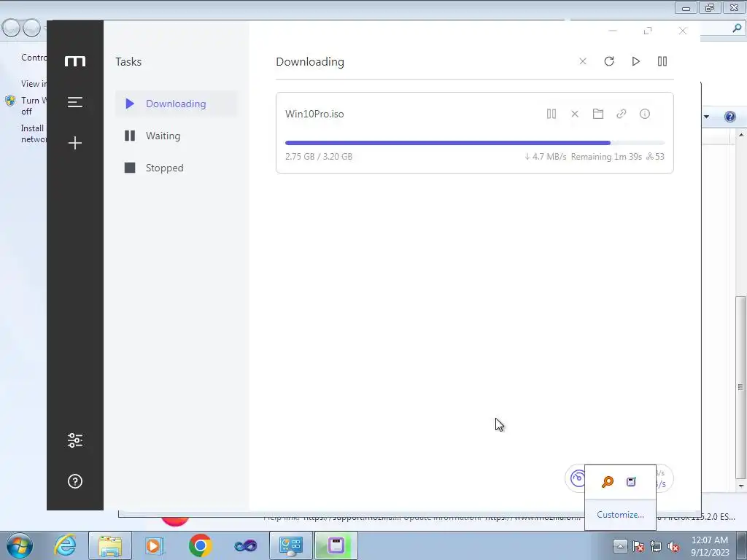Viewport: 747px width, 560px height.
Task: Open the help question mark icon in sidebar
Action: pyautogui.click(x=75, y=481)
